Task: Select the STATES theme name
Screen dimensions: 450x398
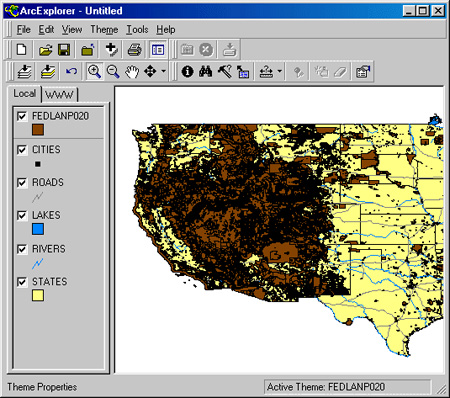Action: pyautogui.click(x=49, y=282)
